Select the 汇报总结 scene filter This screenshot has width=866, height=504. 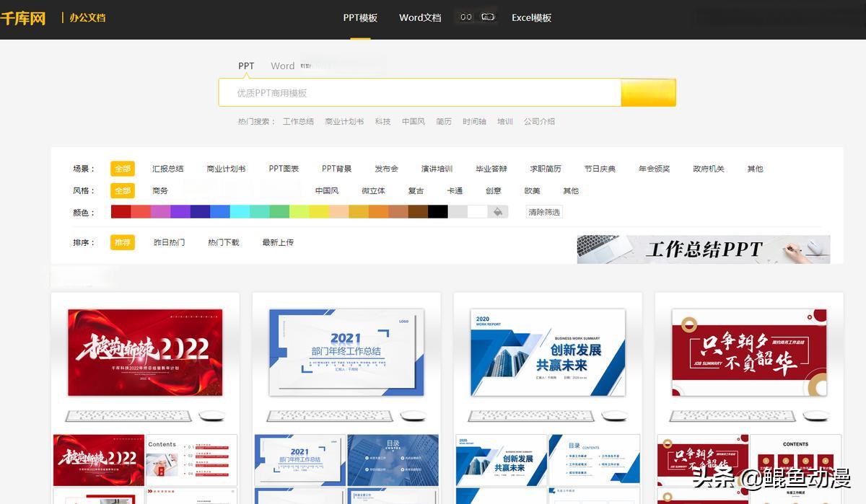coord(167,169)
